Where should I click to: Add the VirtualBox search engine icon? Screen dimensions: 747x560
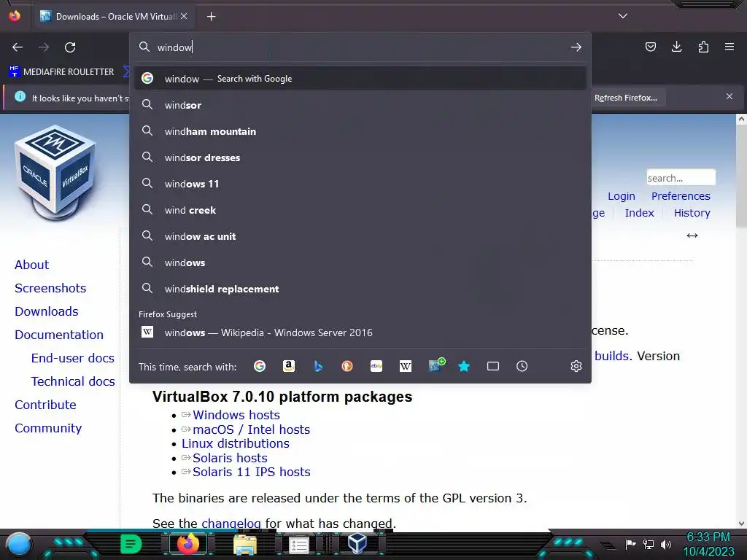pyautogui.click(x=436, y=365)
